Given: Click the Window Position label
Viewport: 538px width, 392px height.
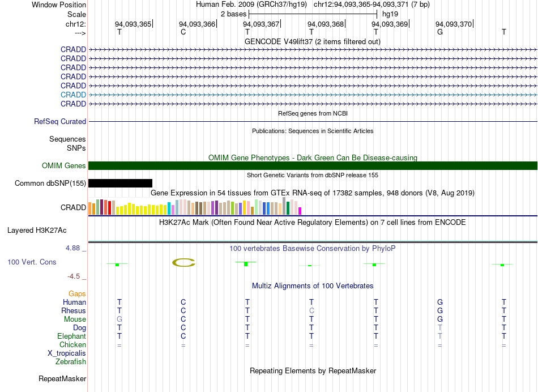Looking at the screenshot, I should point(59,5).
